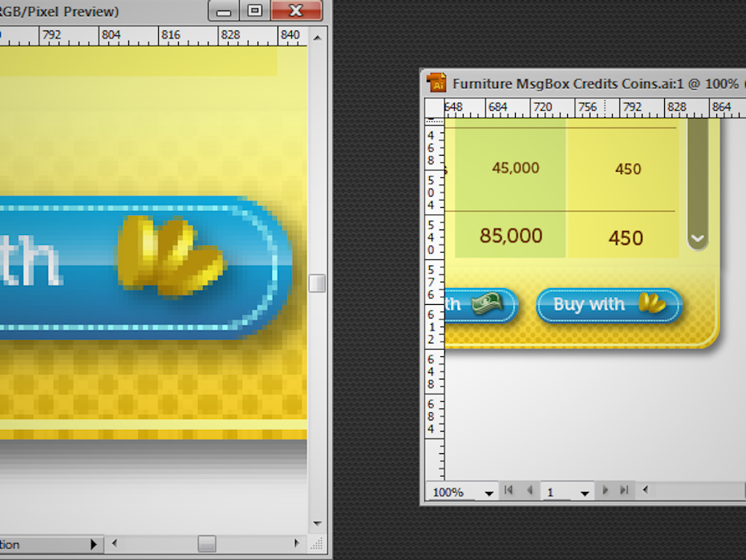
Task: Click the Ai document icon in title bar
Action: point(437,83)
